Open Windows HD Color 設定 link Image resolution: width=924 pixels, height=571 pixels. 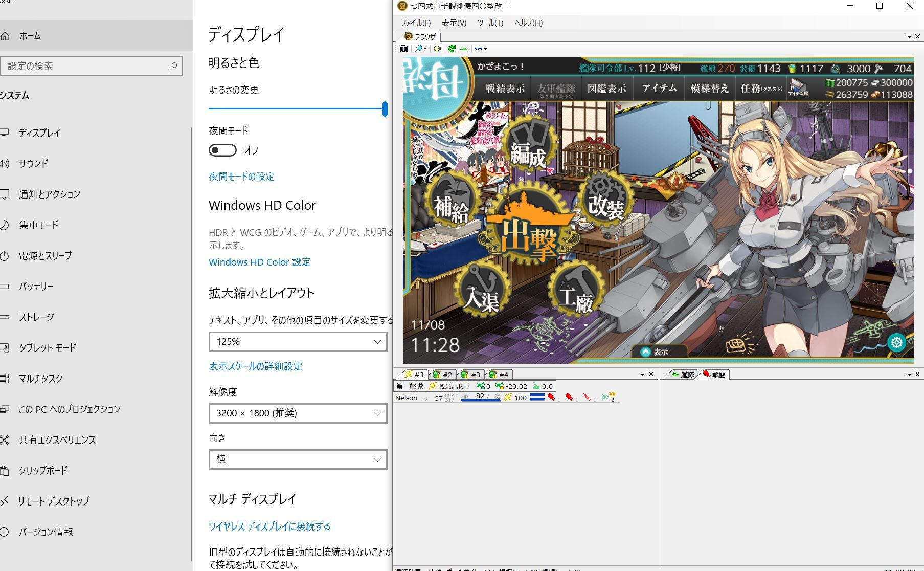[x=260, y=262]
